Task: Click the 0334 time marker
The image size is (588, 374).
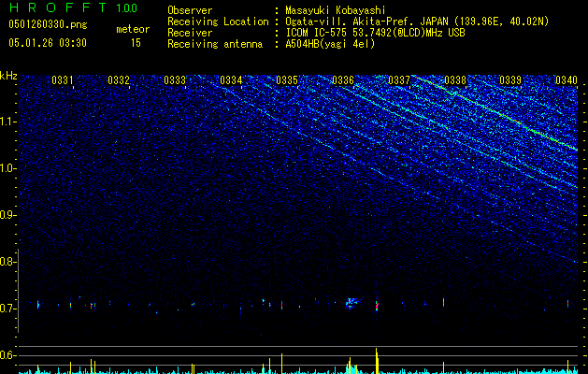Action: coord(231,80)
